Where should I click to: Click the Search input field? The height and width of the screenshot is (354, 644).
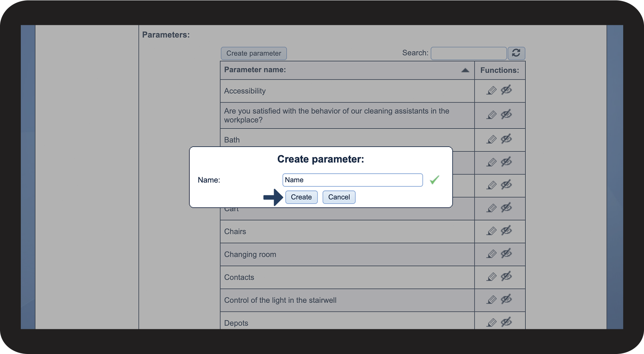(469, 53)
